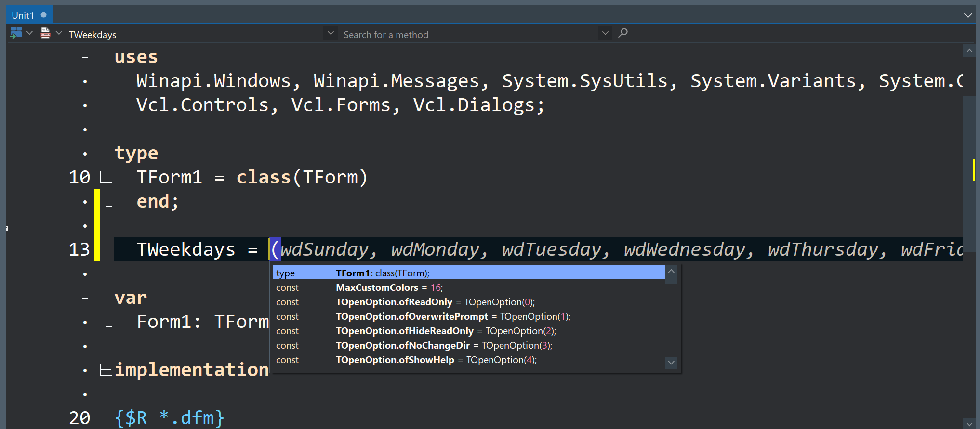
Task: Click the used units list icon
Action: pyautogui.click(x=45, y=33)
